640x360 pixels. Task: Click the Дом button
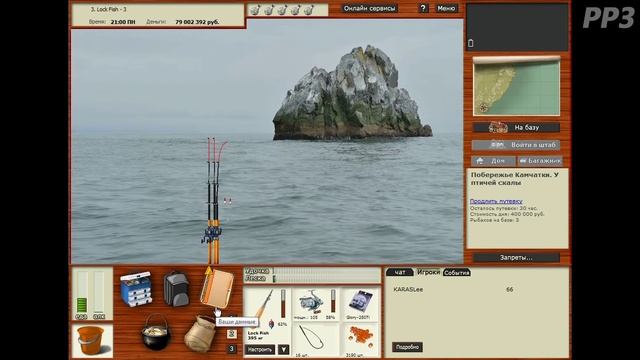(x=493, y=161)
